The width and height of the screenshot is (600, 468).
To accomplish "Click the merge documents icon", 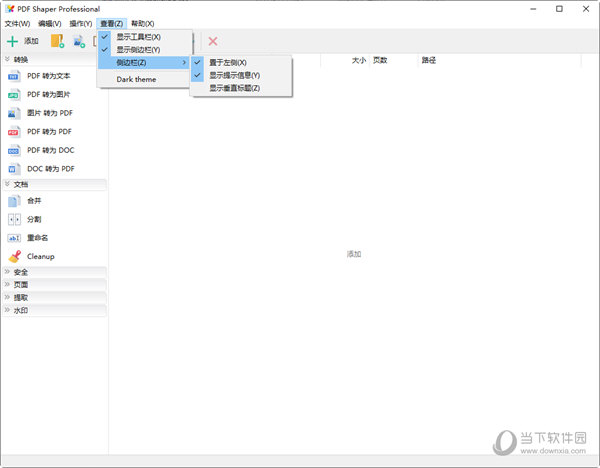I will pos(14,201).
